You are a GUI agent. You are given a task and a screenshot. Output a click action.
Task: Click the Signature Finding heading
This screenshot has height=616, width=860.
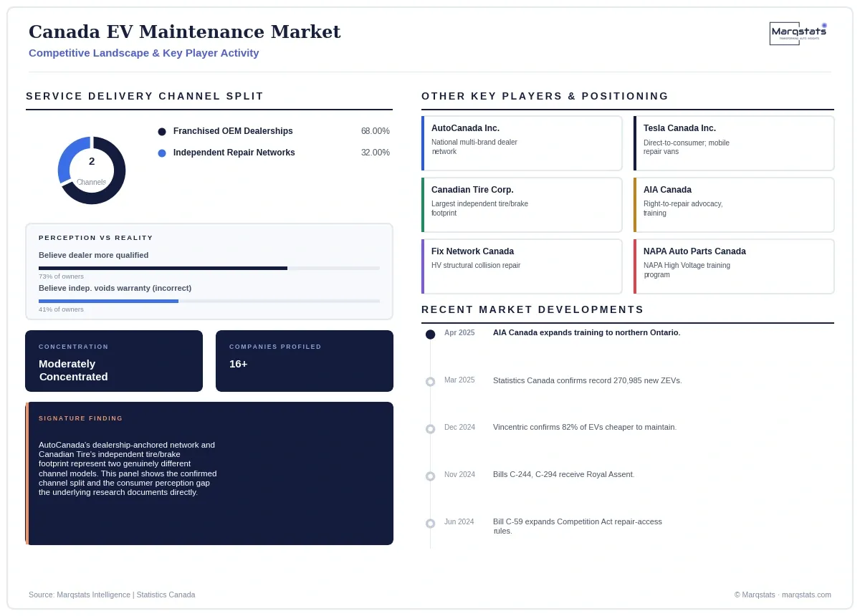81,418
